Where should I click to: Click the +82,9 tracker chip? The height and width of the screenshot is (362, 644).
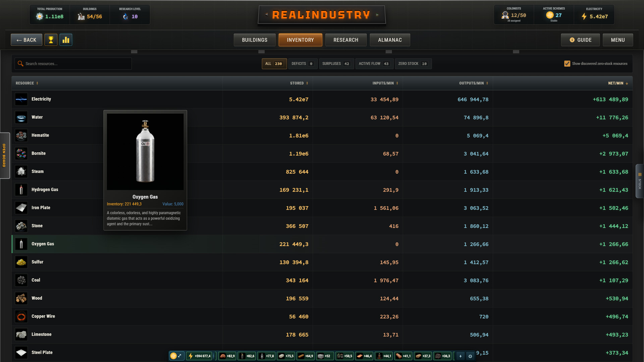pyautogui.click(x=227, y=356)
